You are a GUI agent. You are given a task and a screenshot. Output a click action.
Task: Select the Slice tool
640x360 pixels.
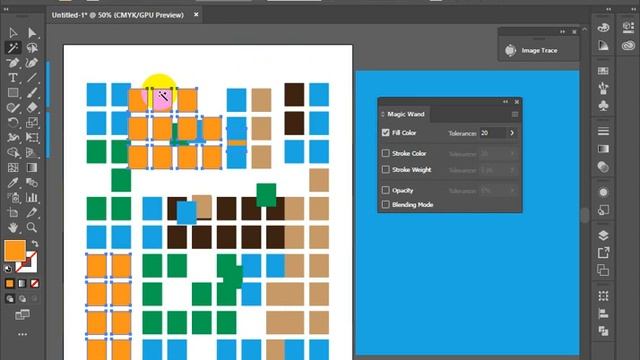pyautogui.click(x=32, y=212)
